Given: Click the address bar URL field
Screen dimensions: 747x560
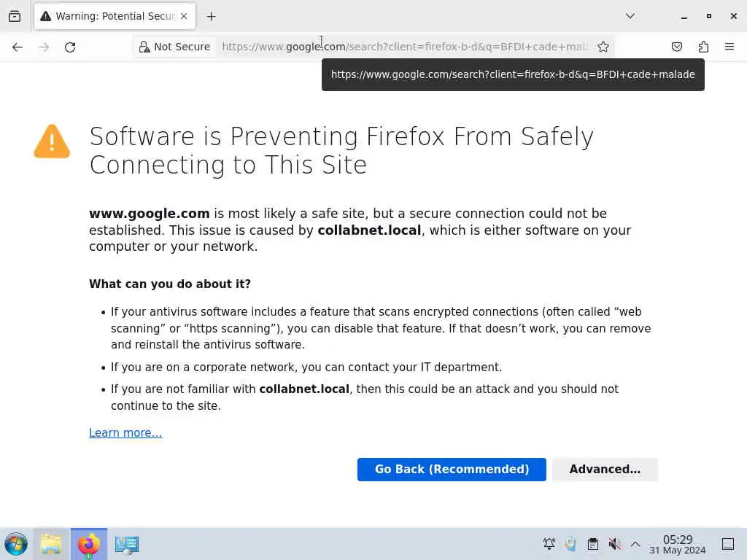Looking at the screenshot, I should click(x=405, y=47).
